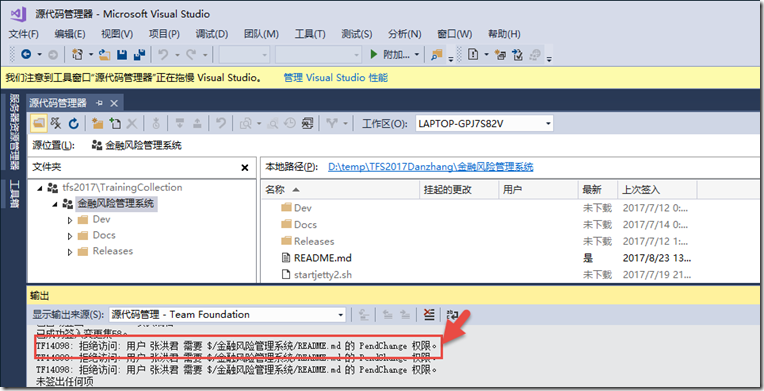The width and height of the screenshot is (764, 391).
Task: Open the New Project dropdown arrow
Action: click(90, 55)
